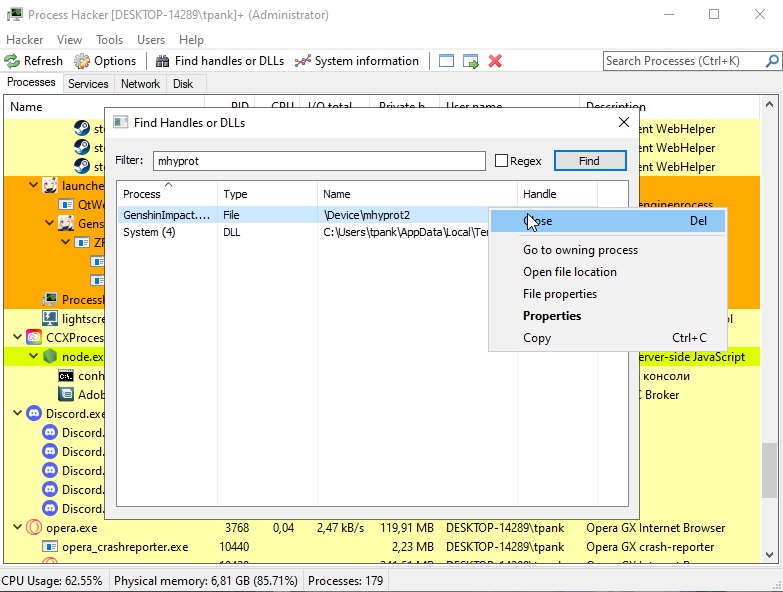Open the Tools menu
The width and height of the screenshot is (783, 592).
109,40
